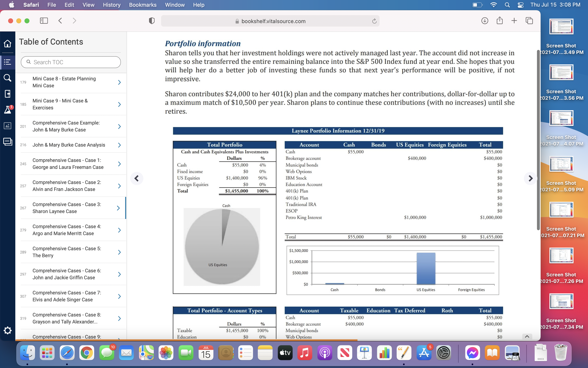Show Safari downloads
The image size is (588, 368).
(484, 21)
